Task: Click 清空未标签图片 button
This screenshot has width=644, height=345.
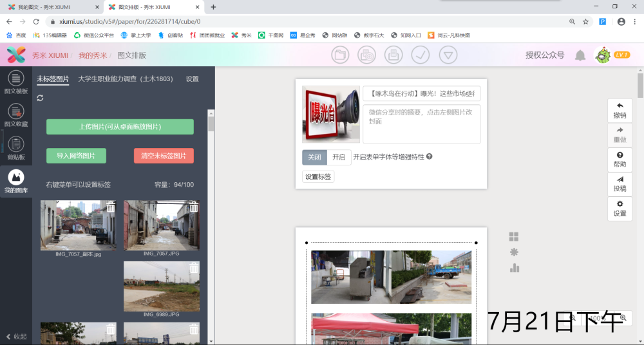Action: coord(164,156)
